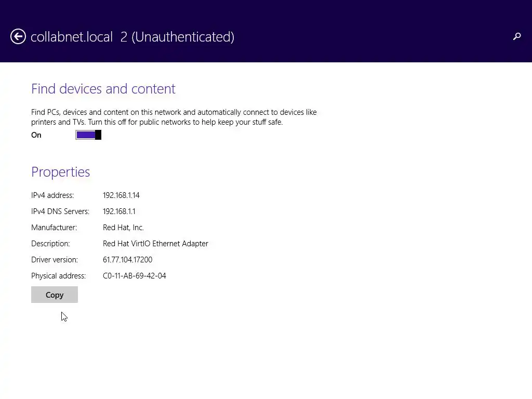Click the Description label
This screenshot has width=532, height=399.
pos(50,244)
